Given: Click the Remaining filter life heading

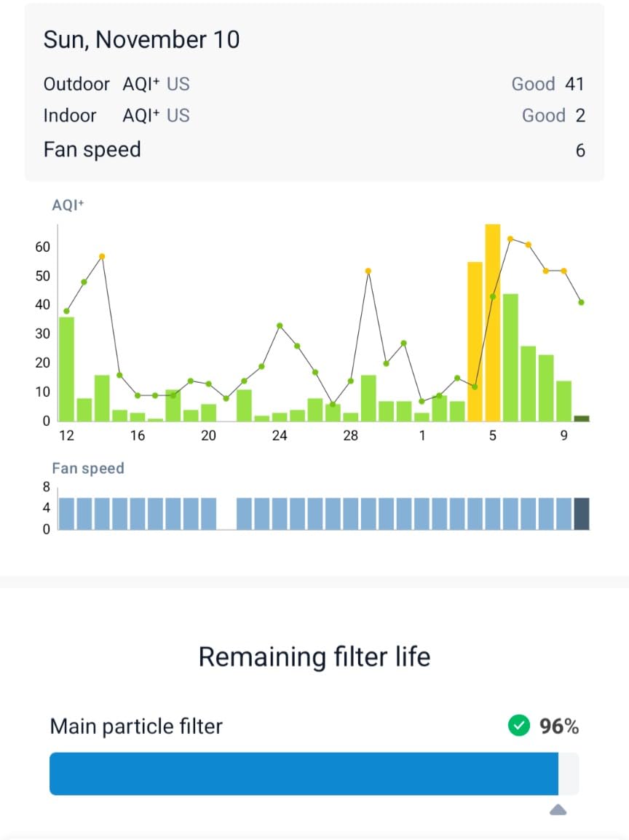Looking at the screenshot, I should pos(314,657).
